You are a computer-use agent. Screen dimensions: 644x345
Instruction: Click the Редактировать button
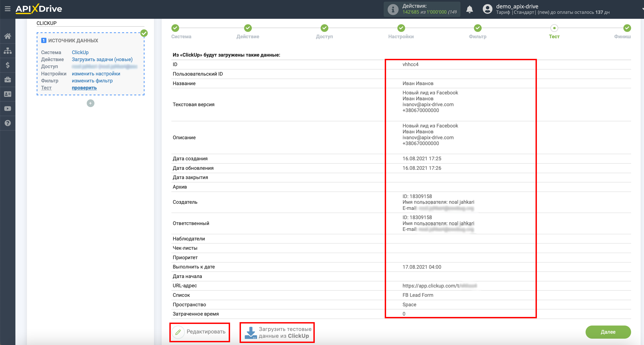[x=199, y=332]
